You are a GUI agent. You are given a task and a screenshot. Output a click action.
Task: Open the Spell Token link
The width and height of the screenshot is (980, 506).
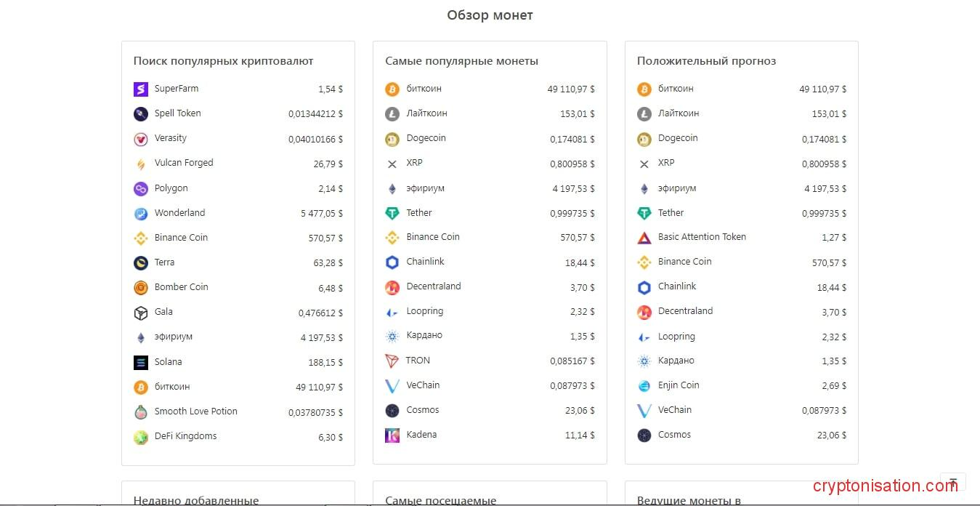(x=177, y=113)
